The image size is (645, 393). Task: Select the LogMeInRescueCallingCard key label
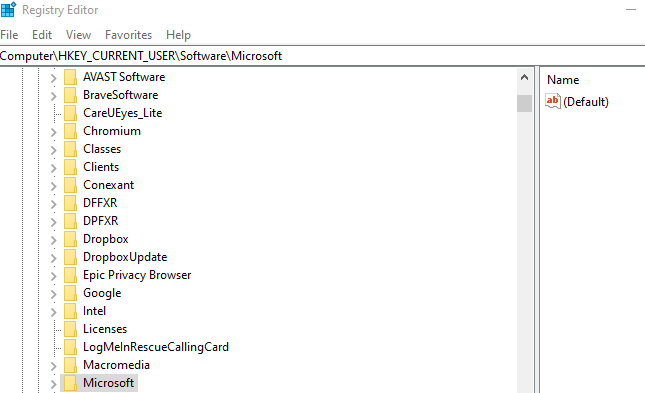pyautogui.click(x=156, y=347)
